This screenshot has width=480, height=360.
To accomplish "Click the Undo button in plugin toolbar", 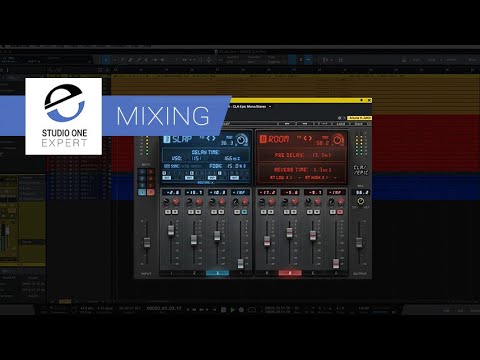I will pyautogui.click(x=287, y=124).
